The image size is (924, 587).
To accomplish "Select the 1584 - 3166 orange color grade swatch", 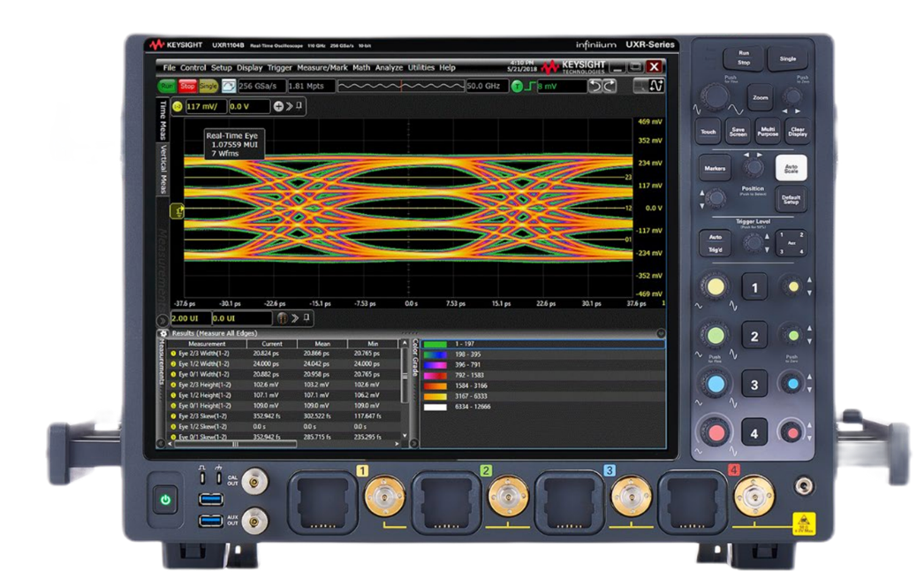I will (x=435, y=385).
